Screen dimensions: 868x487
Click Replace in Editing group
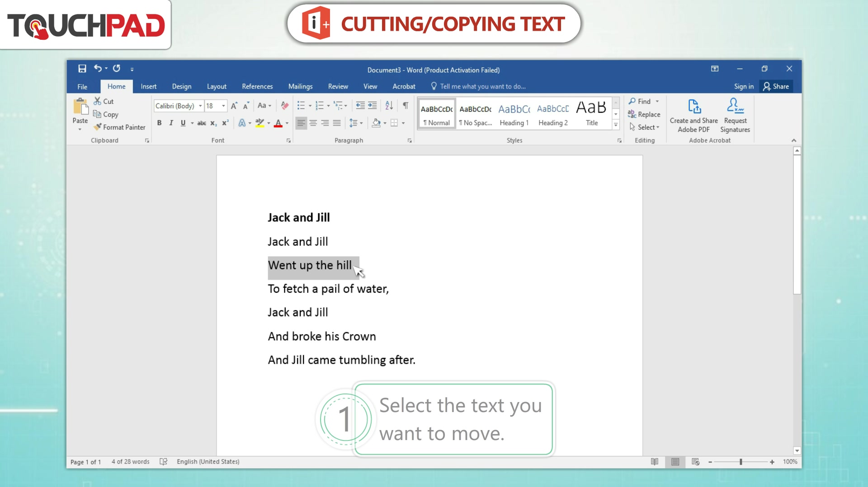[644, 114]
